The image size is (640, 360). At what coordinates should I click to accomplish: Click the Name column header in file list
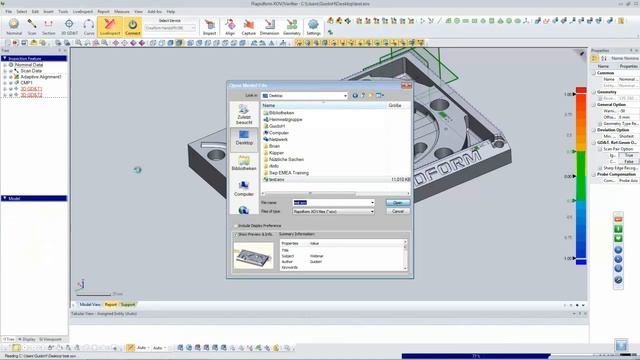(x=324, y=105)
